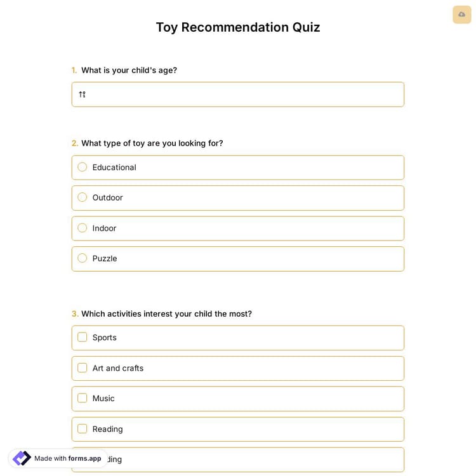Tick the 'Art and crafts' checkbox

[83, 368]
